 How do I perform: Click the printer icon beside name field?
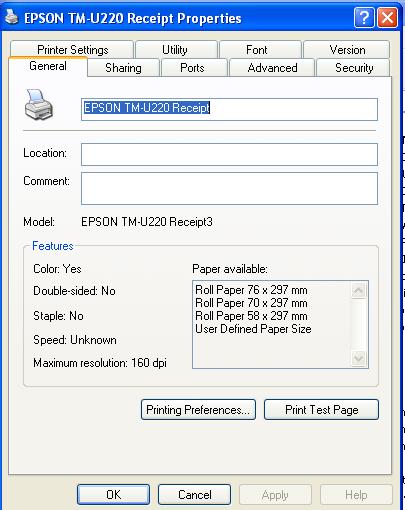[x=39, y=105]
